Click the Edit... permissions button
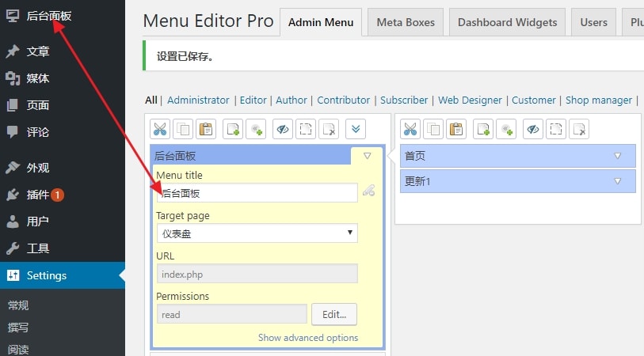Image resolution: width=644 pixels, height=356 pixels. coord(333,314)
